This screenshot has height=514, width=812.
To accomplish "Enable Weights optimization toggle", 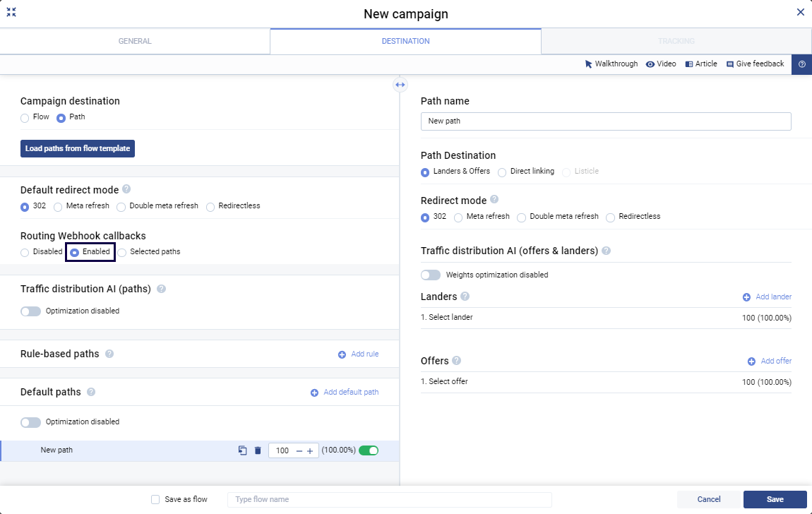I will point(431,275).
